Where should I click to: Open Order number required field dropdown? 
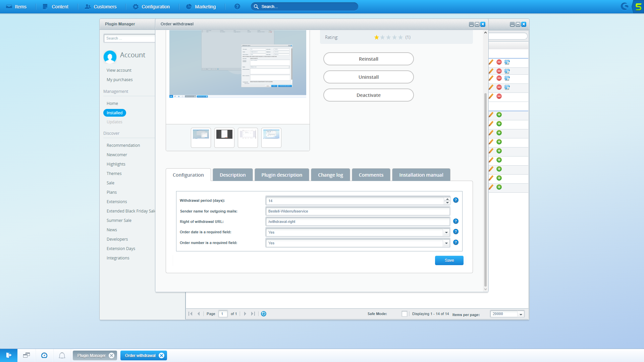point(446,243)
